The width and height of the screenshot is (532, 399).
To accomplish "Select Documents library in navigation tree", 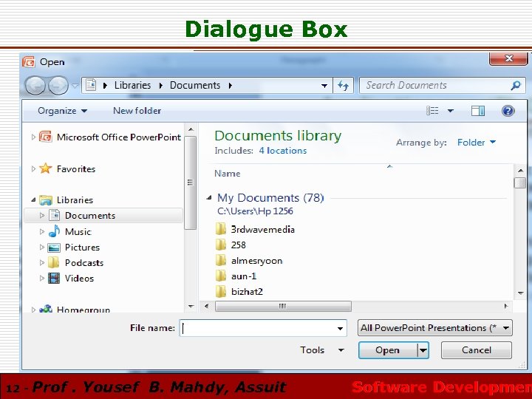I will point(90,216).
